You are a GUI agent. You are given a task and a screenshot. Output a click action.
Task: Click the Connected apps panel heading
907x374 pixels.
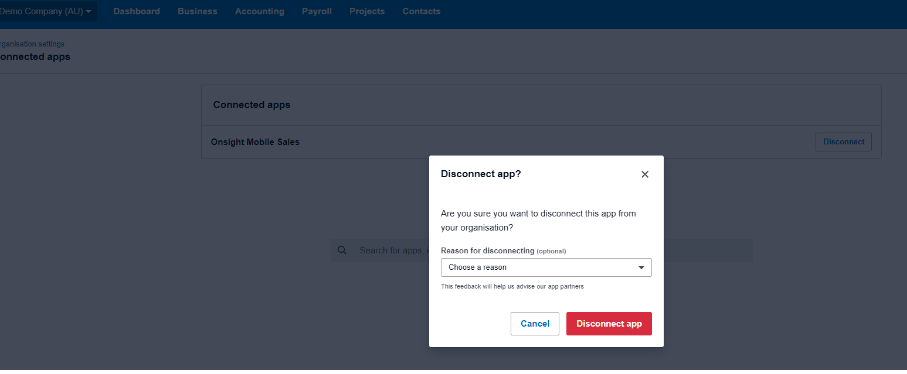coord(252,105)
